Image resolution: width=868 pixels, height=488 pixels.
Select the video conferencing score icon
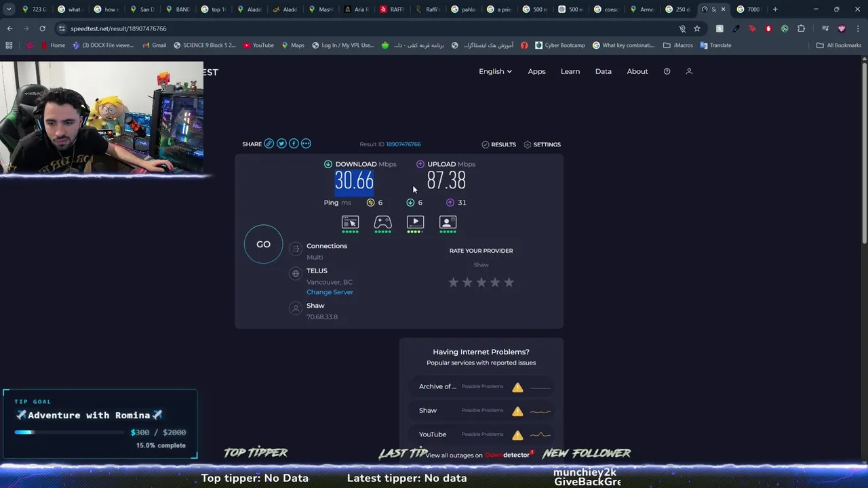[448, 222]
